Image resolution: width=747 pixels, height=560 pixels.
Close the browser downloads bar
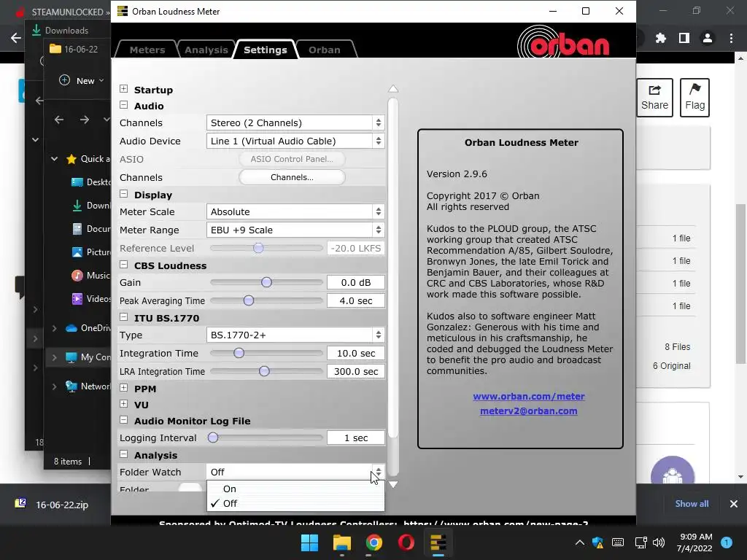pyautogui.click(x=734, y=504)
